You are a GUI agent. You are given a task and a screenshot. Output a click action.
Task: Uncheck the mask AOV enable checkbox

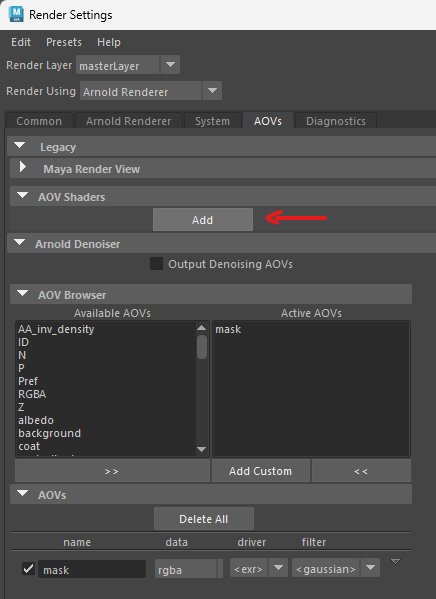coord(28,568)
